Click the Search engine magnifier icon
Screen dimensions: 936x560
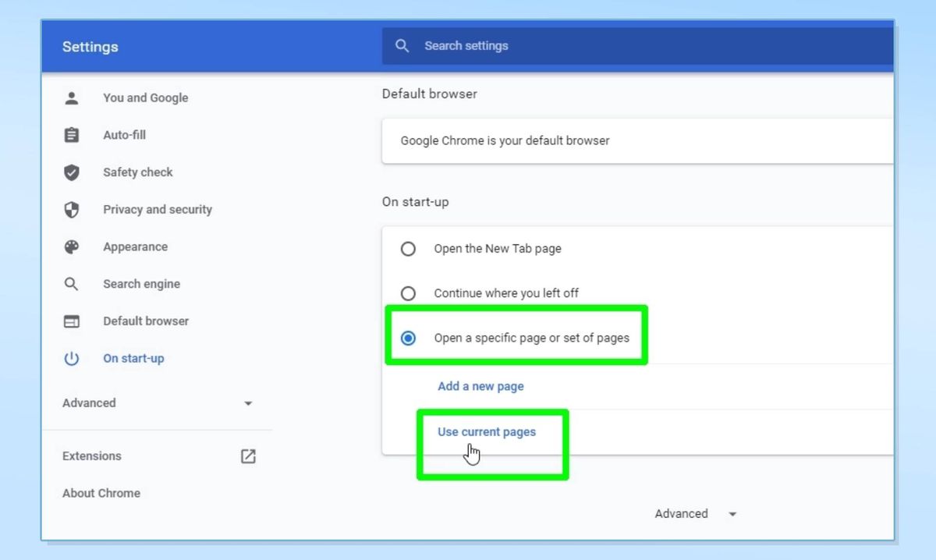click(x=72, y=284)
